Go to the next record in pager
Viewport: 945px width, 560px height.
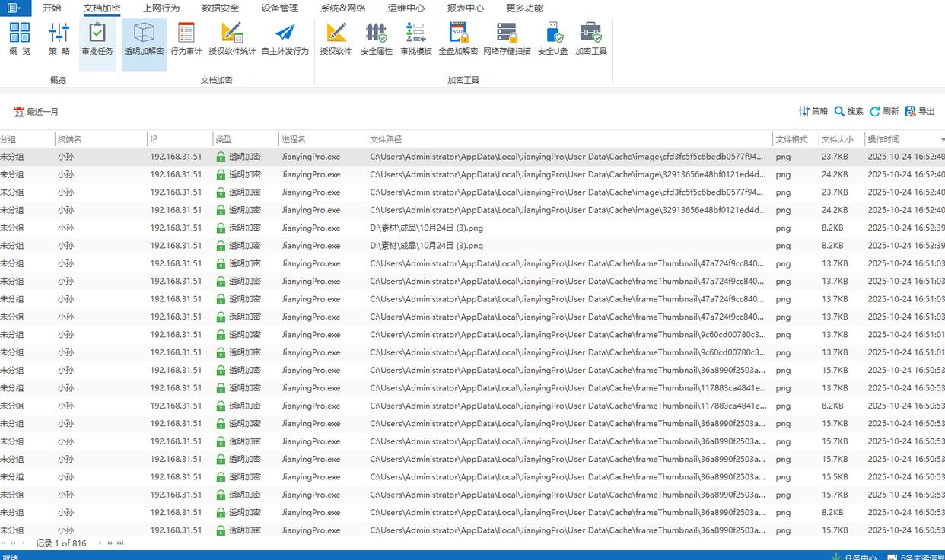(x=100, y=543)
